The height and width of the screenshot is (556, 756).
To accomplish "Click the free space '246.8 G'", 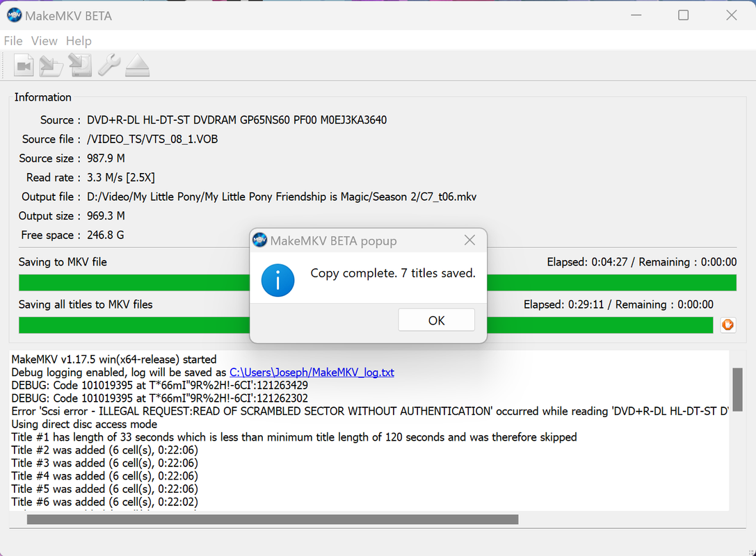I will [x=106, y=235].
